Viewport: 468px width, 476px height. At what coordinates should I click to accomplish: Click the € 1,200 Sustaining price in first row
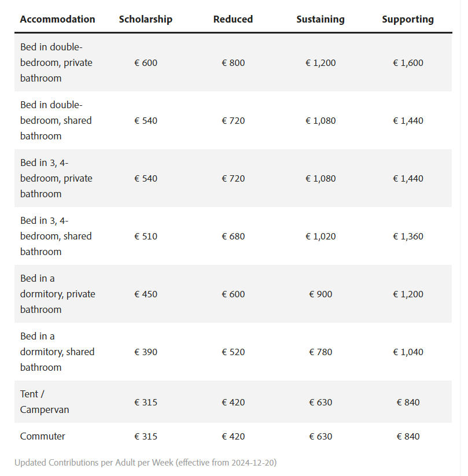click(320, 62)
